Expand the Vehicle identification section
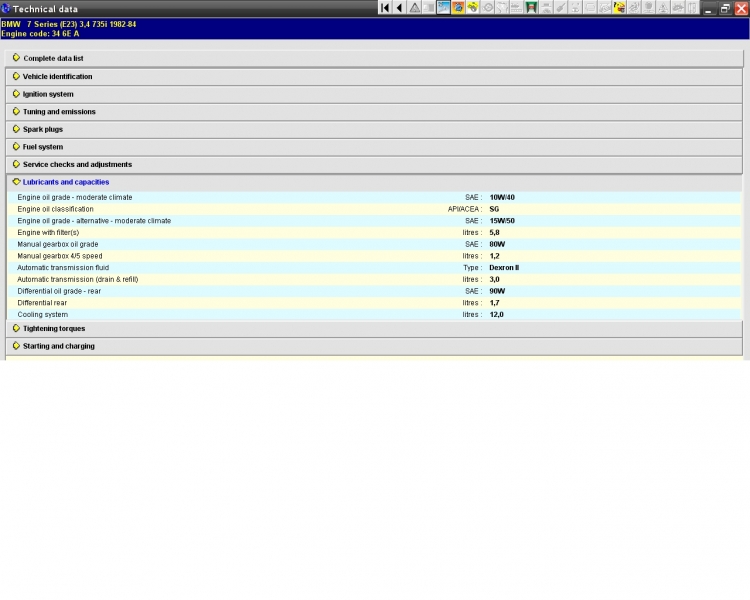The image size is (750, 600). point(57,77)
